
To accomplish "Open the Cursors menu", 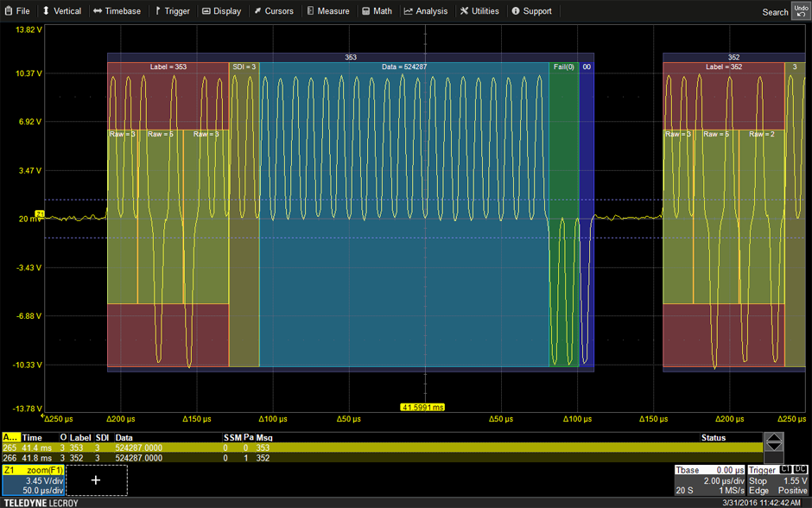I will 274,11.
